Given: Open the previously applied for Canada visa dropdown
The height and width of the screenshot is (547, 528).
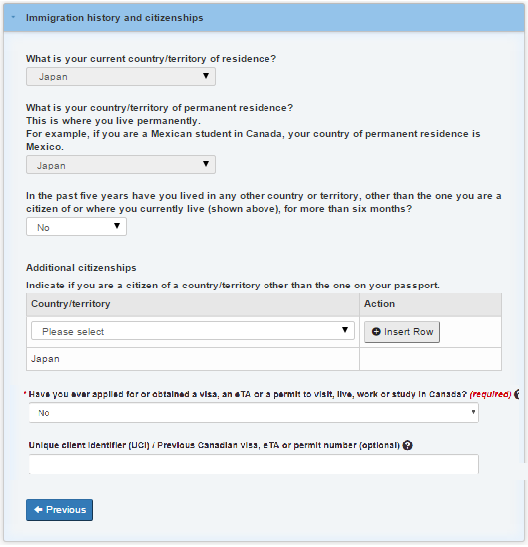Looking at the screenshot, I should (x=254, y=413).
